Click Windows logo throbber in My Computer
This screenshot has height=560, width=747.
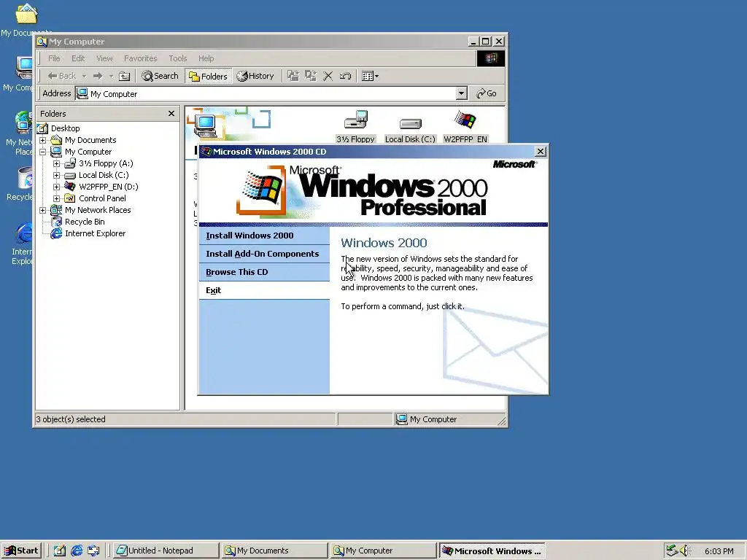pyautogui.click(x=491, y=58)
